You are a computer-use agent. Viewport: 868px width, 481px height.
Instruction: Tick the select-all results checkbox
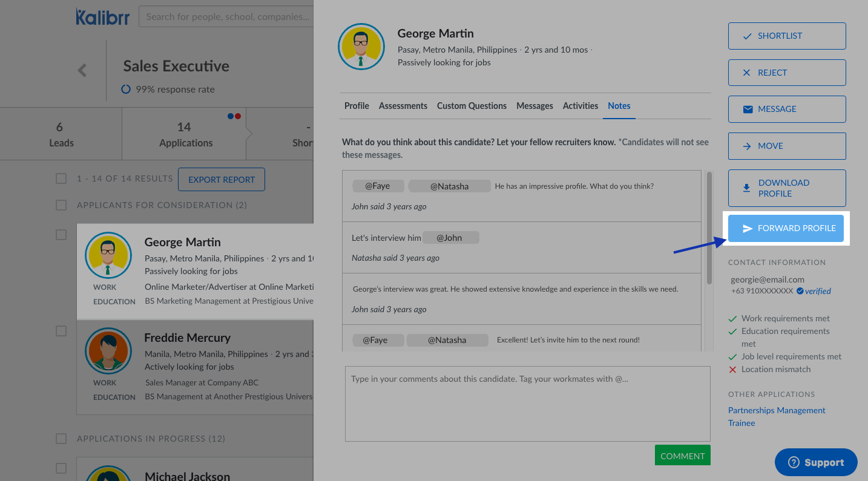61,178
